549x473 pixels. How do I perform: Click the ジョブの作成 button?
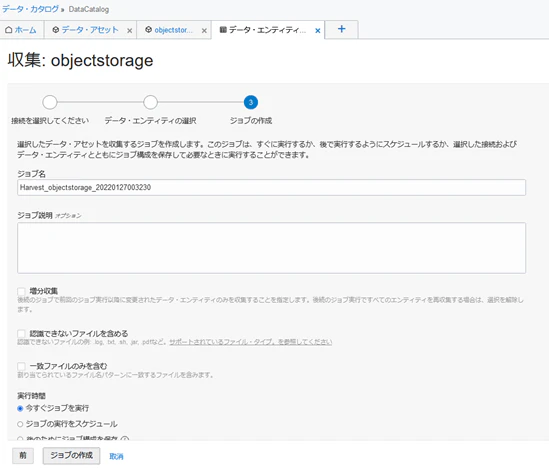pyautogui.click(x=71, y=455)
